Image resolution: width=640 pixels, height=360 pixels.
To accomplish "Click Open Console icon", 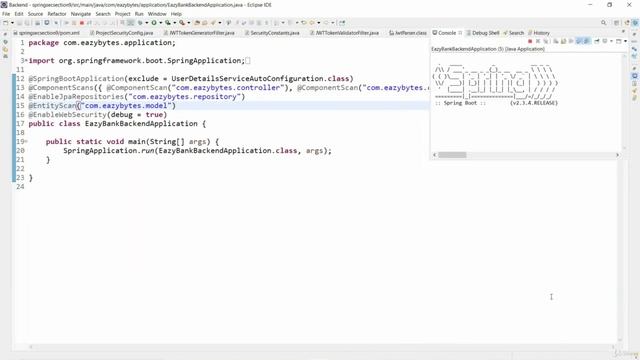I will click(x=619, y=41).
